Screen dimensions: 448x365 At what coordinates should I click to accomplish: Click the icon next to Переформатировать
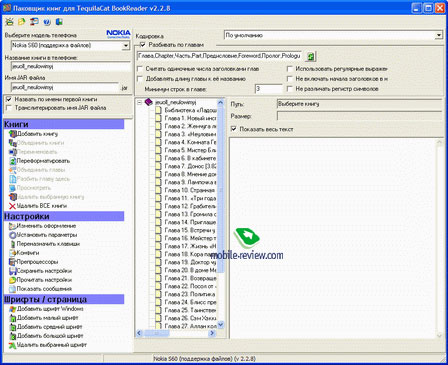click(13, 161)
